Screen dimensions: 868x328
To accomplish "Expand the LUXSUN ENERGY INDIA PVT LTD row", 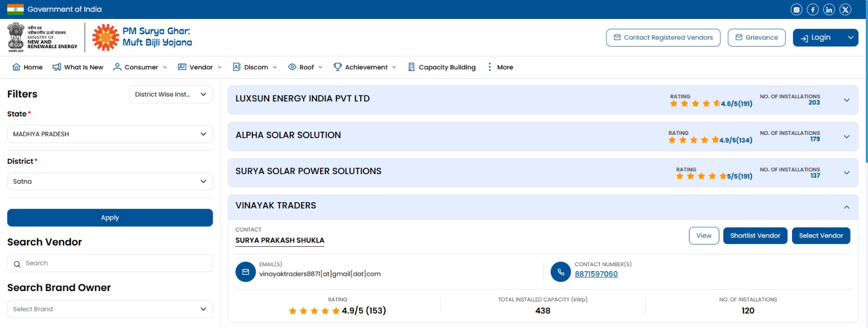I will [x=847, y=100].
